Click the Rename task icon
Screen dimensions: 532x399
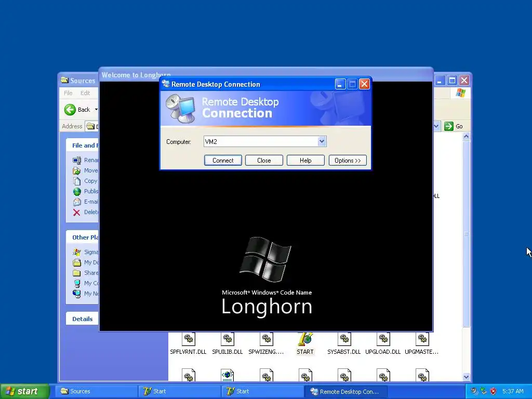(x=77, y=160)
